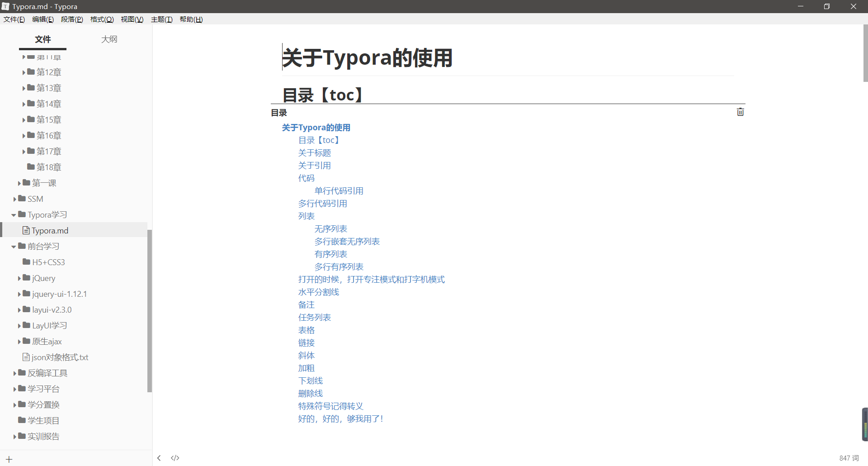The height and width of the screenshot is (466, 868).
Task: Hide the sidebar with back arrow
Action: (x=159, y=458)
